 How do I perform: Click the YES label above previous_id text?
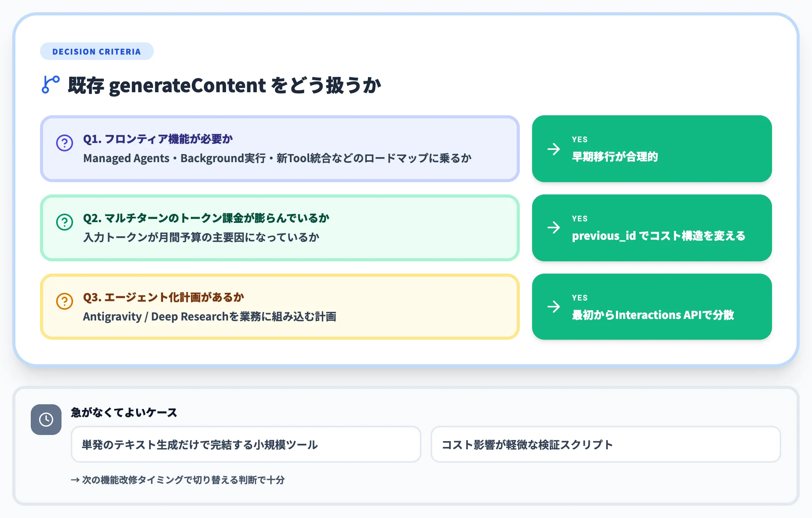coord(579,219)
